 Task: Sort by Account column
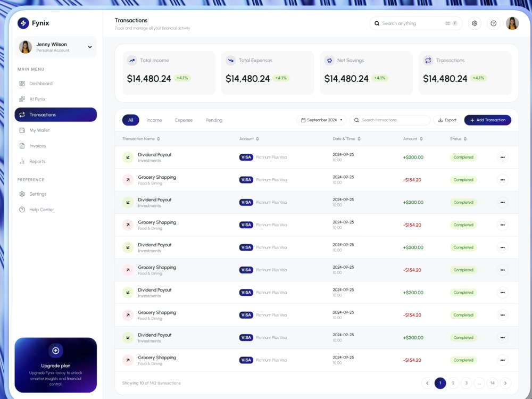[249, 139]
